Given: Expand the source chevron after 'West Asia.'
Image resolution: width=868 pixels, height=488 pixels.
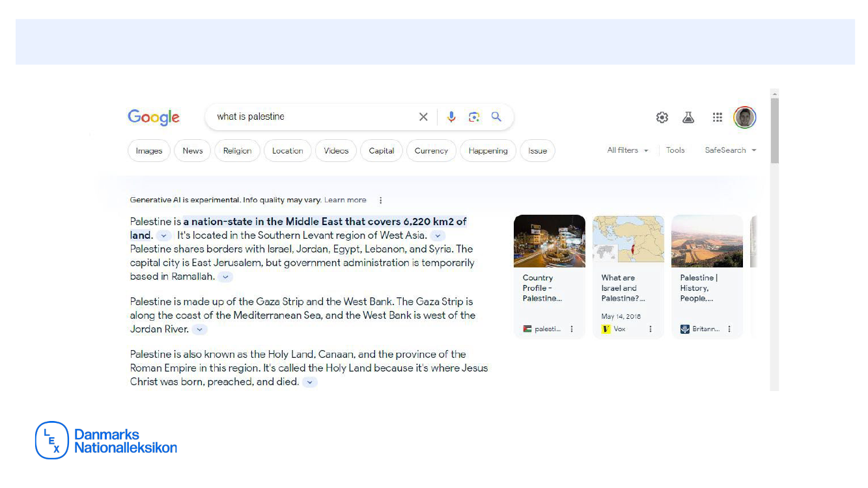Looking at the screenshot, I should (439, 236).
